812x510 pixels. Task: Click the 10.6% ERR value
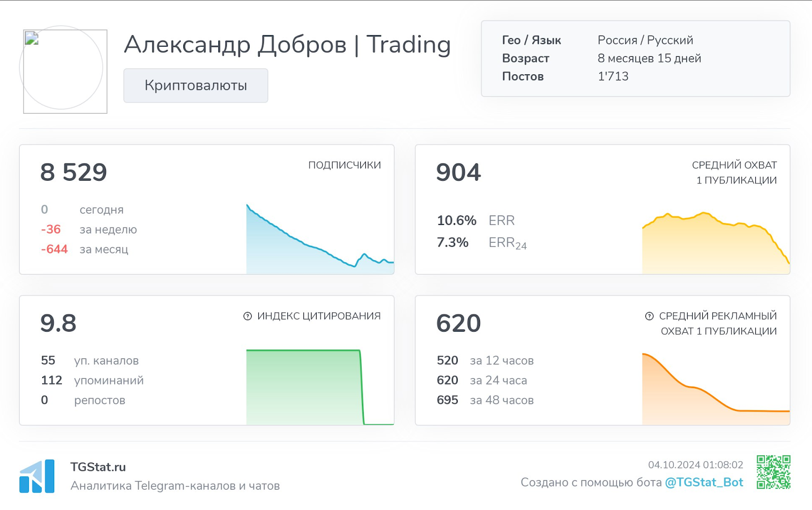(456, 220)
